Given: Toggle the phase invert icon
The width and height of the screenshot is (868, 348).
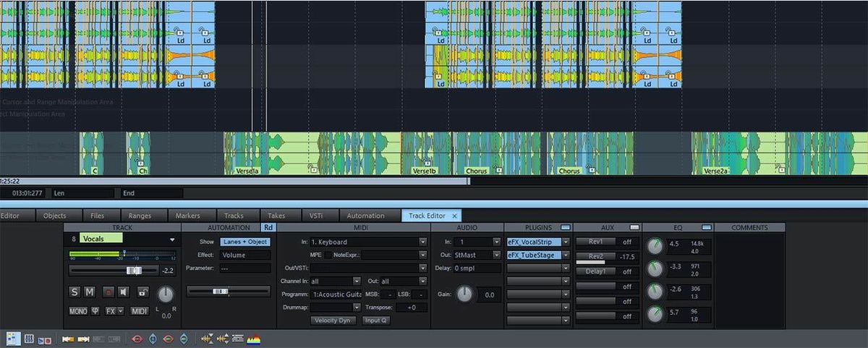Looking at the screenshot, I should [x=95, y=311].
